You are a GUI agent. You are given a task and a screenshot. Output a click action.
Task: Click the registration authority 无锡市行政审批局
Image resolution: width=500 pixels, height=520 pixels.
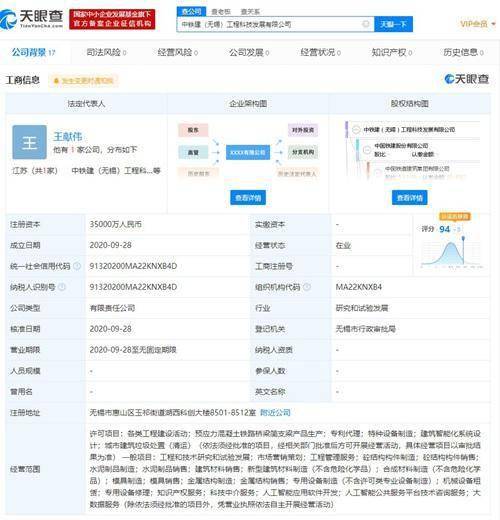[365, 329]
